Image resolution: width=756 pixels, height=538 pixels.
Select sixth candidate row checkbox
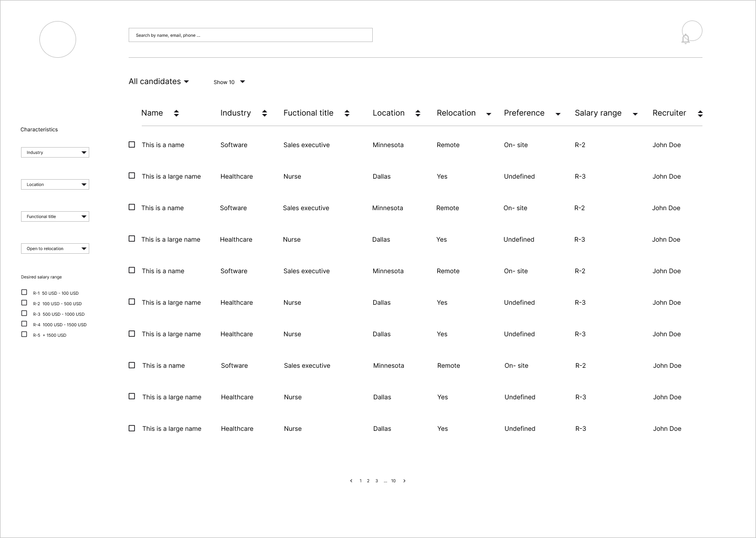point(132,302)
